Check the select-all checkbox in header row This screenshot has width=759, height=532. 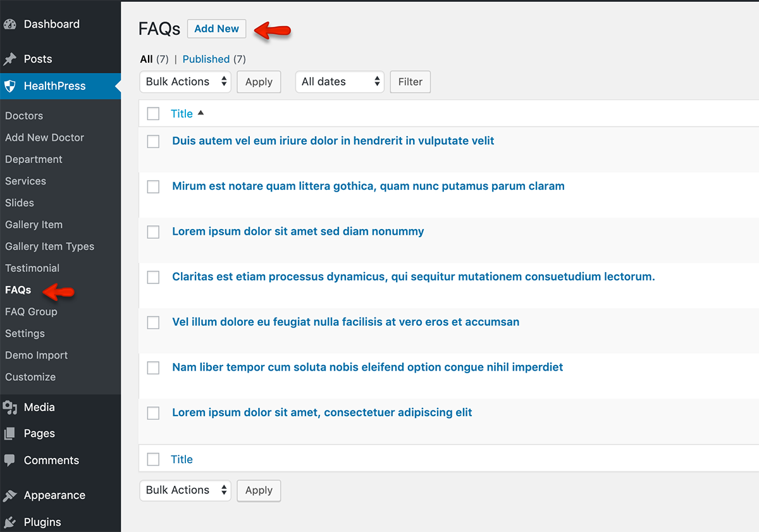(153, 114)
